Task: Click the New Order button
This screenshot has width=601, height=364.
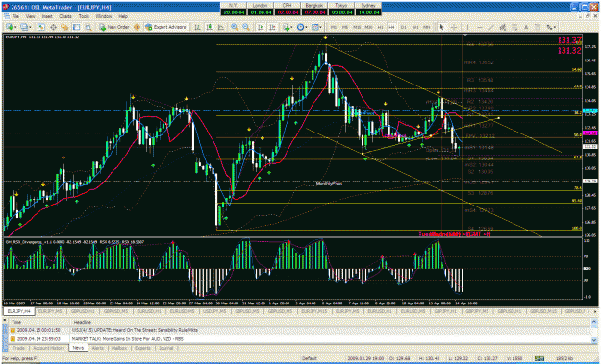Action: [x=113, y=27]
